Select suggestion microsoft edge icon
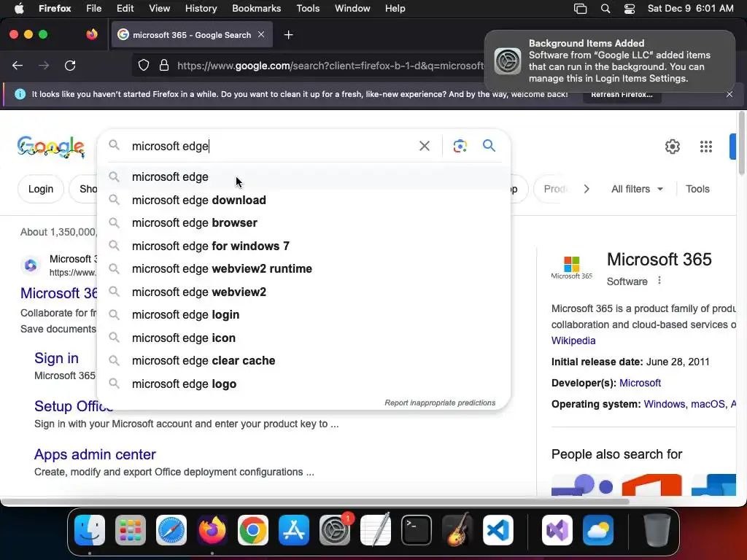This screenshot has width=747, height=560. point(303,338)
